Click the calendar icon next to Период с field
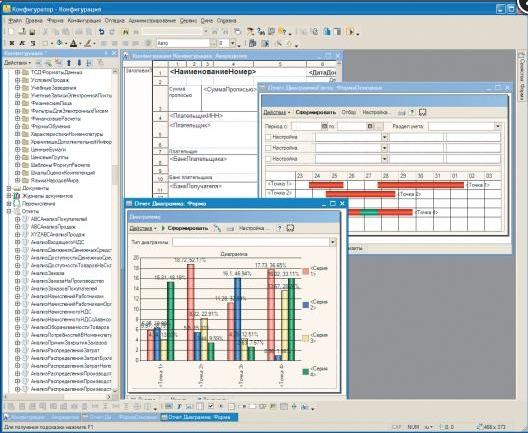Viewport: 528px width, 433px height. [x=324, y=126]
